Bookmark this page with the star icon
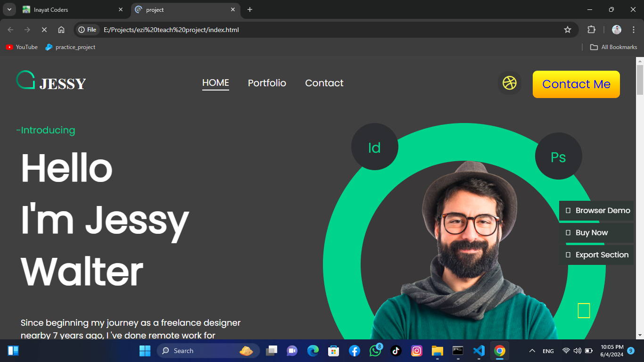The image size is (644, 362). (568, 30)
